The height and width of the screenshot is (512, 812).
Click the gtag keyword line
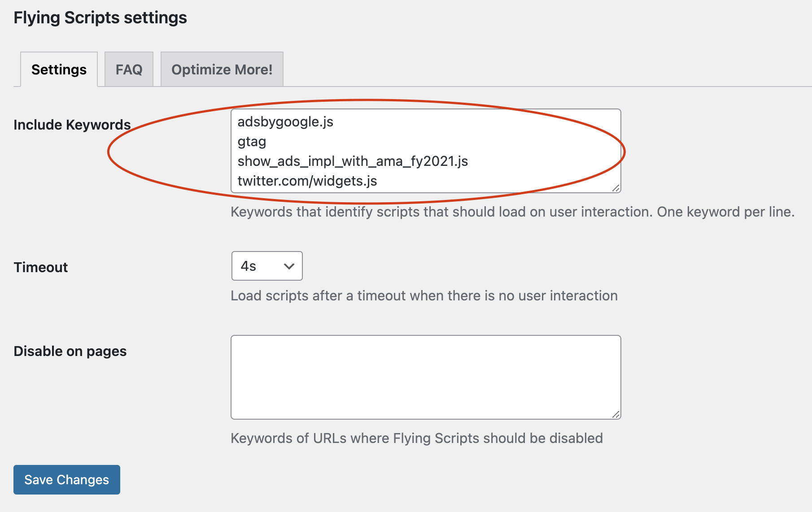pyautogui.click(x=252, y=142)
